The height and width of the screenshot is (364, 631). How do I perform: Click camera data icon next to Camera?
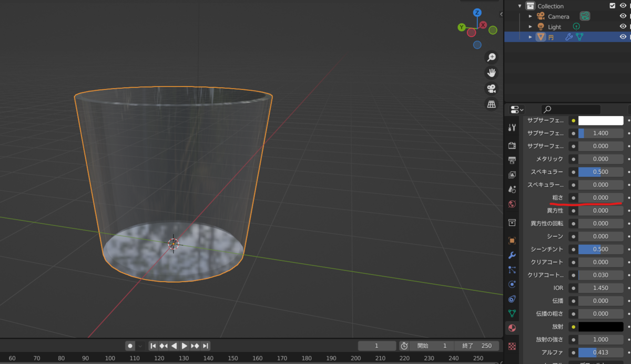pos(585,16)
